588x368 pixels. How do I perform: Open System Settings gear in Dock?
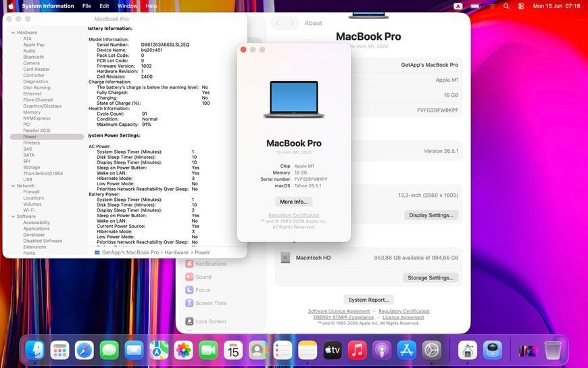click(x=432, y=350)
